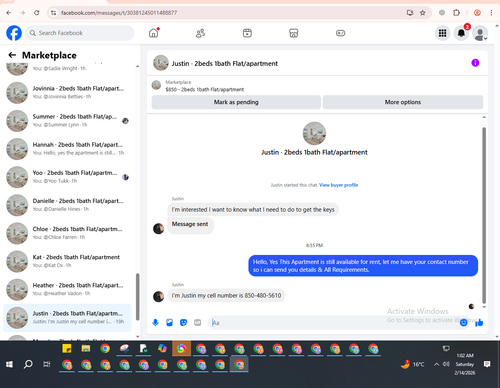Record a voice clip with the microphone icon

[155, 322]
